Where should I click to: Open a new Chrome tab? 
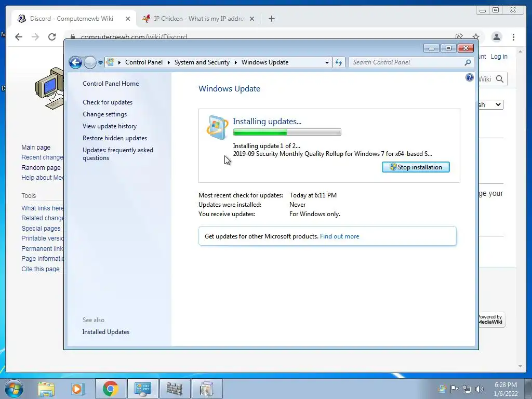click(x=271, y=19)
